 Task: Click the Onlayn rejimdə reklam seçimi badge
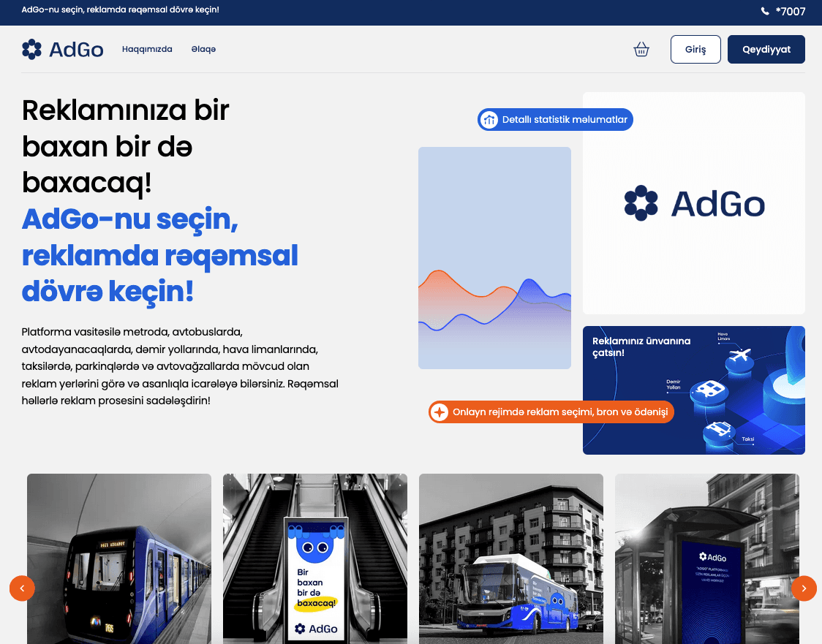(x=551, y=412)
